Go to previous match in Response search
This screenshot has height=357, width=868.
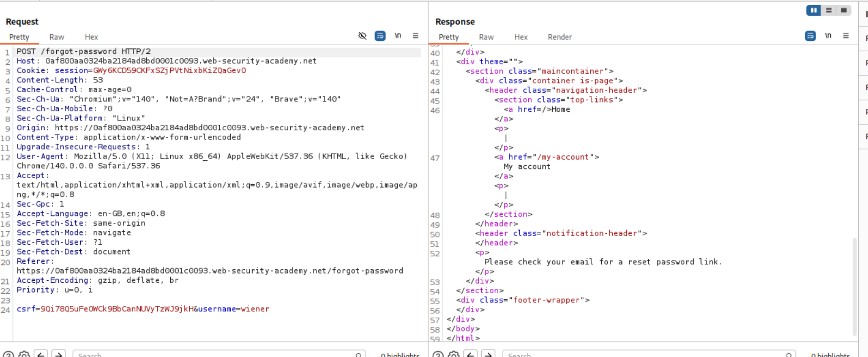tap(471, 354)
